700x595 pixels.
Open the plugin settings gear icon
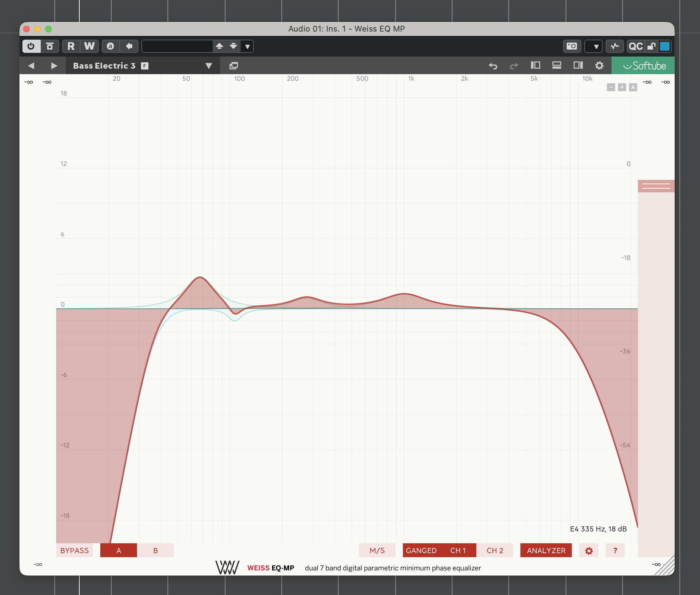[599, 66]
